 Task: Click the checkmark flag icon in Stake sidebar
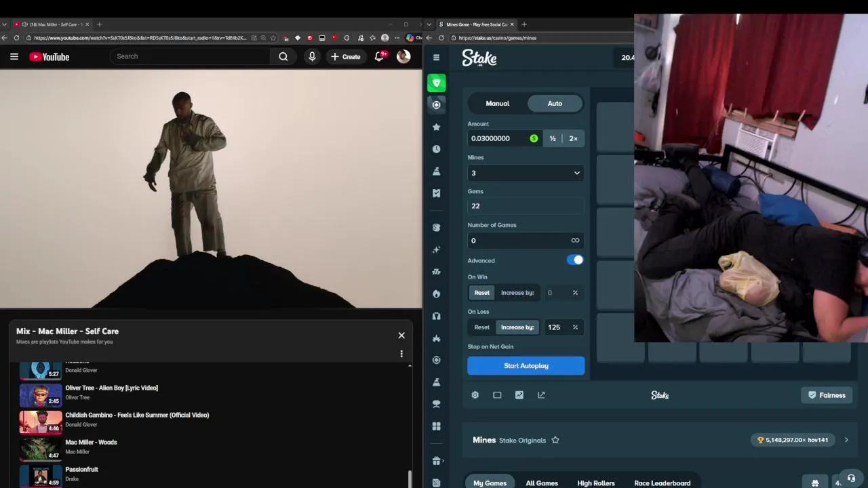437,193
